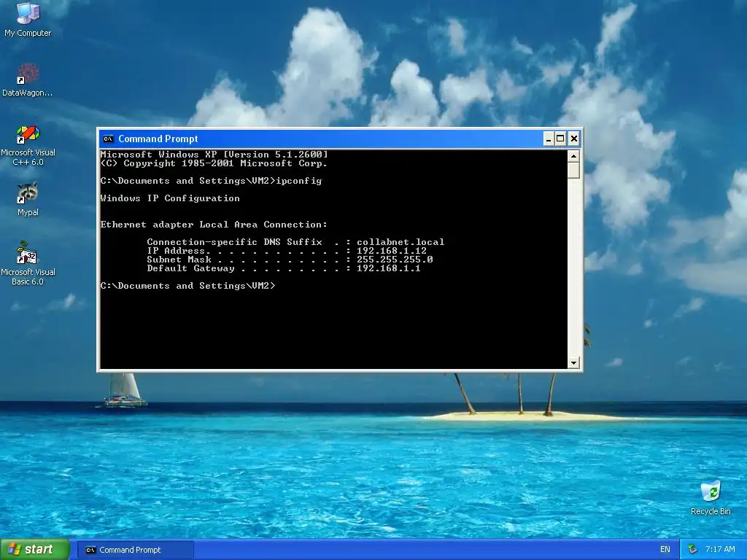Click the Command Prompt scrollbar thumb
Viewport: 747px width, 560px height.
point(573,170)
